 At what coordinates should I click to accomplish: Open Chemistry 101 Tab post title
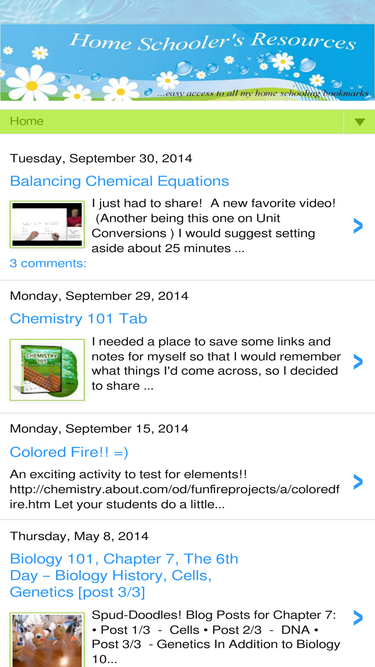(79, 319)
